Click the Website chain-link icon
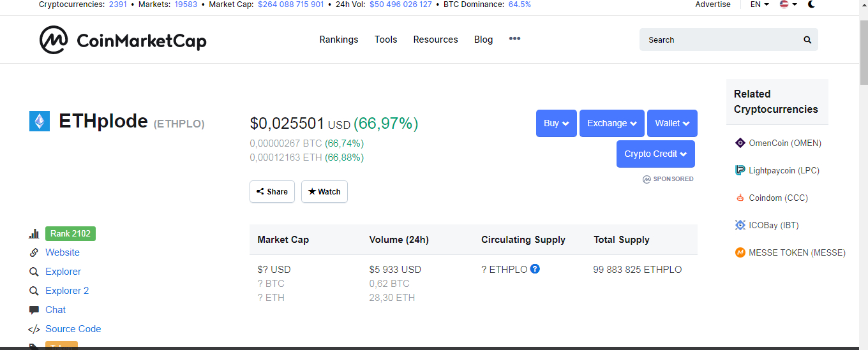 [x=34, y=252]
